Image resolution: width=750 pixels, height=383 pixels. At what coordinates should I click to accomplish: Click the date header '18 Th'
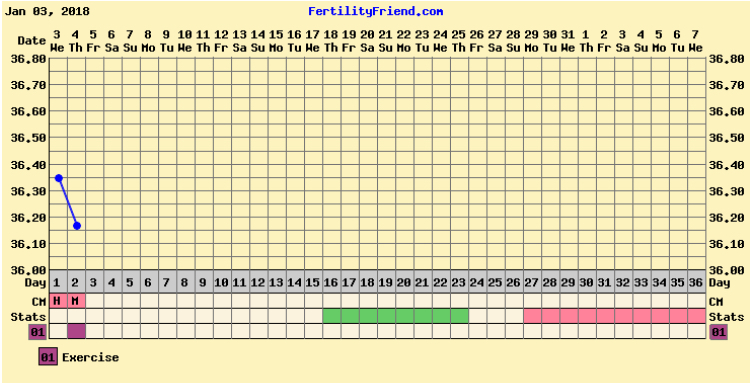331,41
